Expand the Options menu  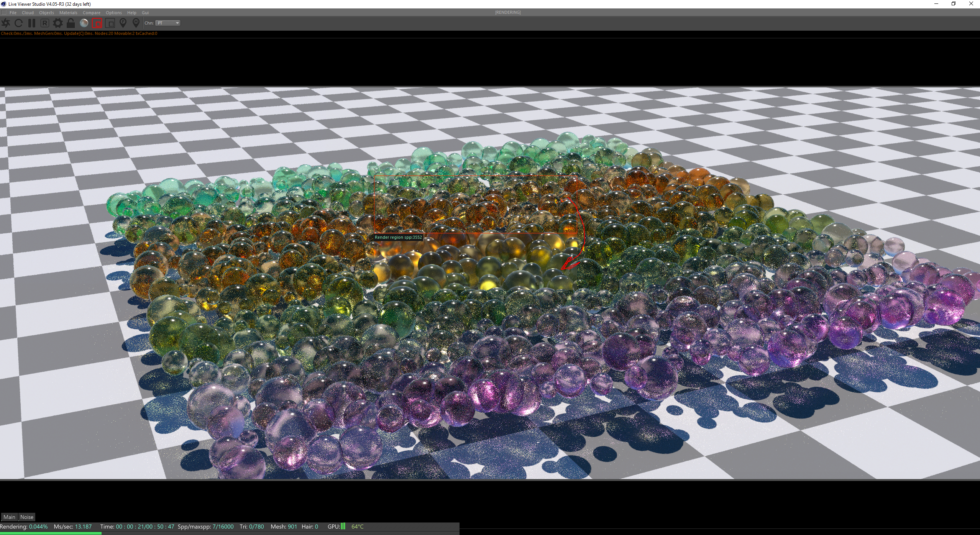point(114,13)
